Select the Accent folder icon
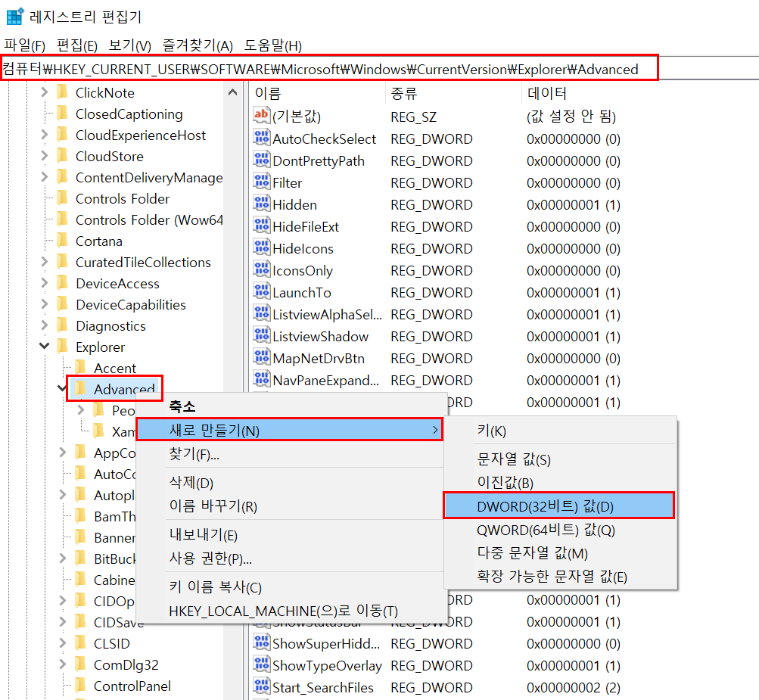 81,368
